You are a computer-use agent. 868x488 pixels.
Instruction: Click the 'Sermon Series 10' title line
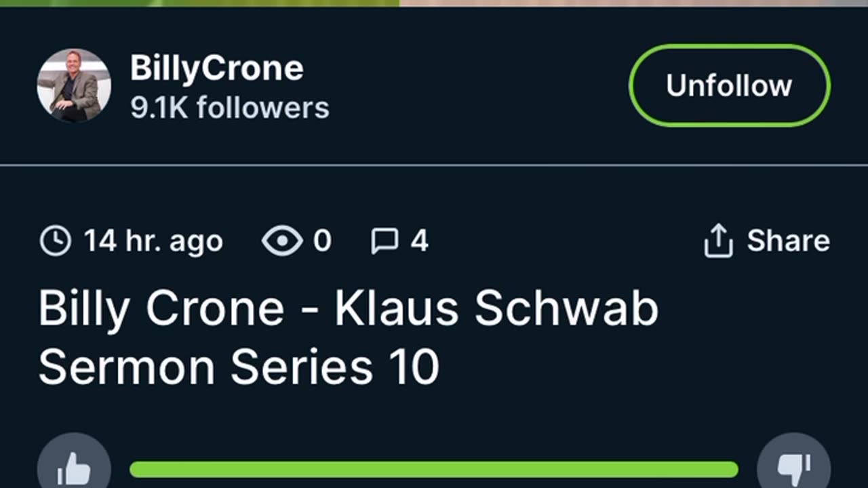pyautogui.click(x=239, y=367)
